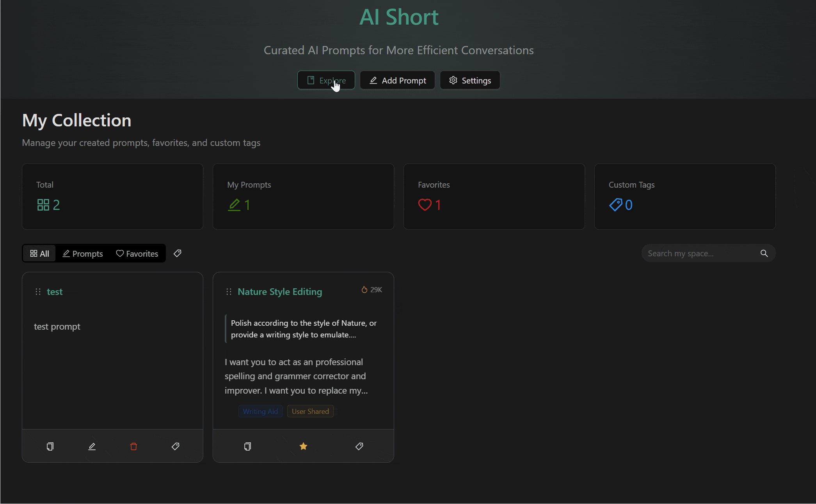Grab the drag handle on Nature card

pyautogui.click(x=229, y=292)
